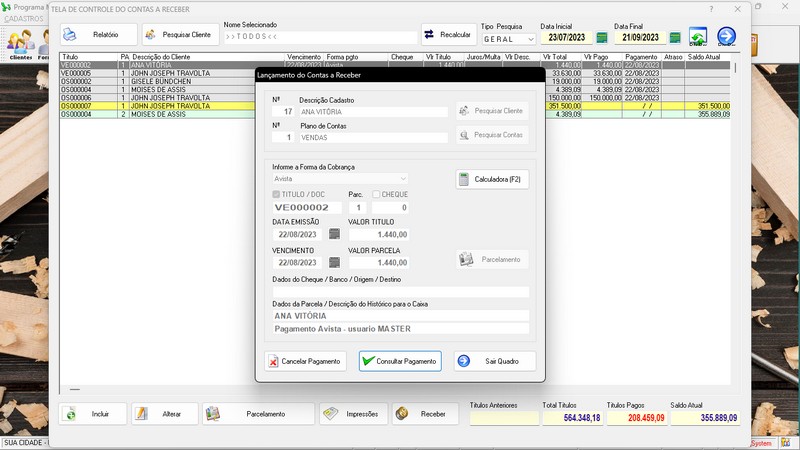Click the Titulos Anteriores empty field
Viewport: 800px width, 450px height.
point(504,418)
